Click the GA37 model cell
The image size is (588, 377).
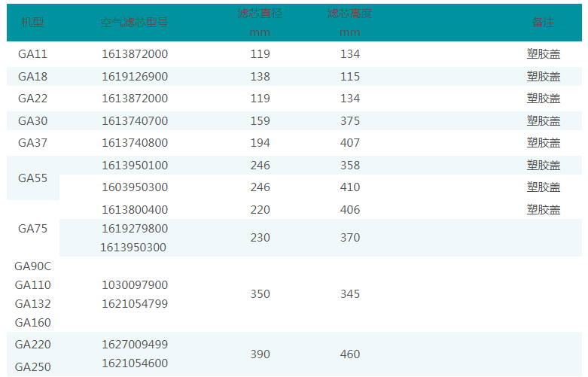click(x=33, y=143)
